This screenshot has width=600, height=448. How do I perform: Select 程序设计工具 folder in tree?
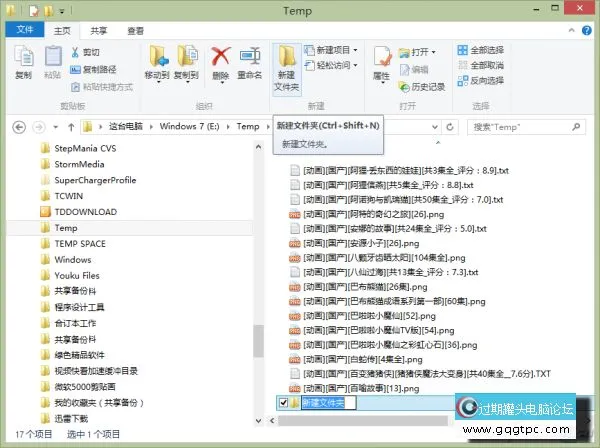79,307
